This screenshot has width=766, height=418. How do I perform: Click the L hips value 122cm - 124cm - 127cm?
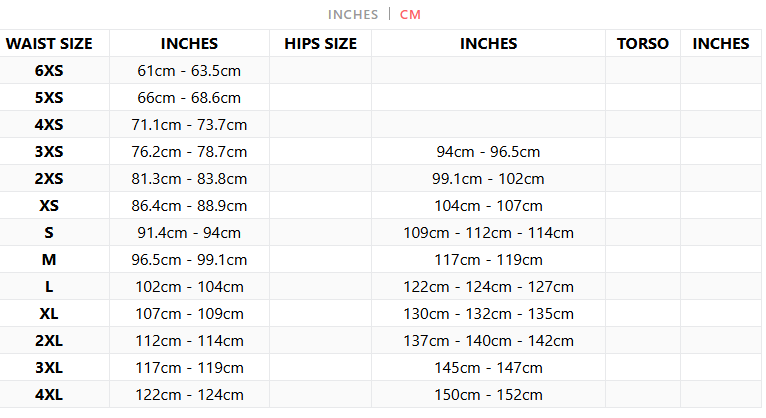[488, 287]
